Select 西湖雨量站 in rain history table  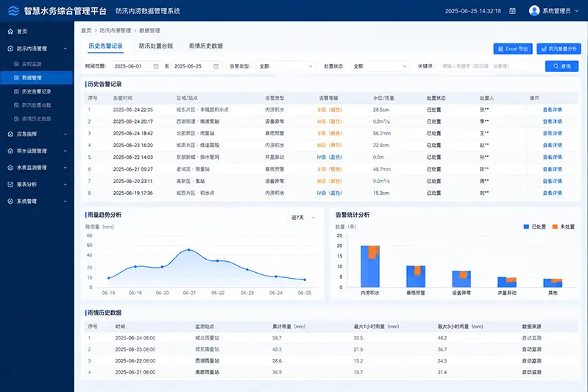tap(207, 361)
